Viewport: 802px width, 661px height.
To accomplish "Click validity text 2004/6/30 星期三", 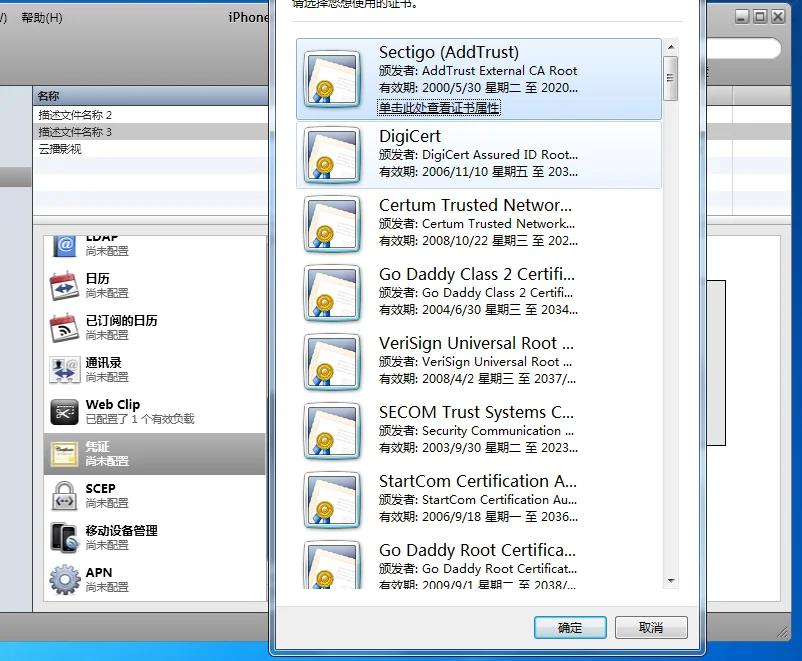I will (472, 310).
